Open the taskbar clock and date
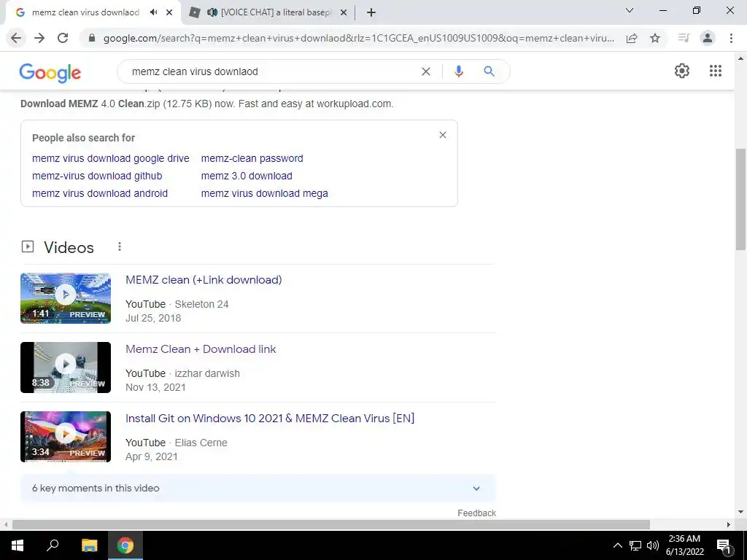 pos(684,545)
